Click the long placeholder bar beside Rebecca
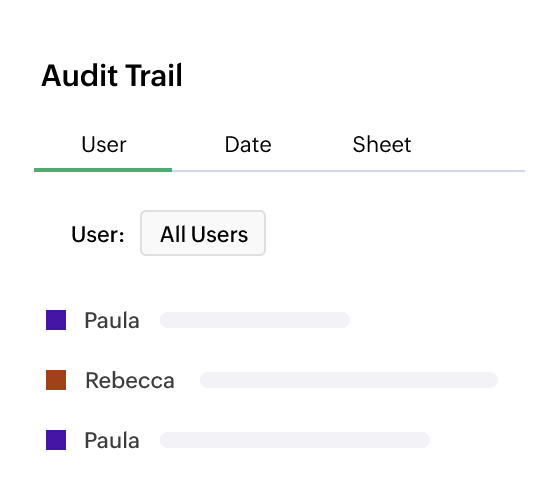The image size is (560, 500). click(x=349, y=380)
